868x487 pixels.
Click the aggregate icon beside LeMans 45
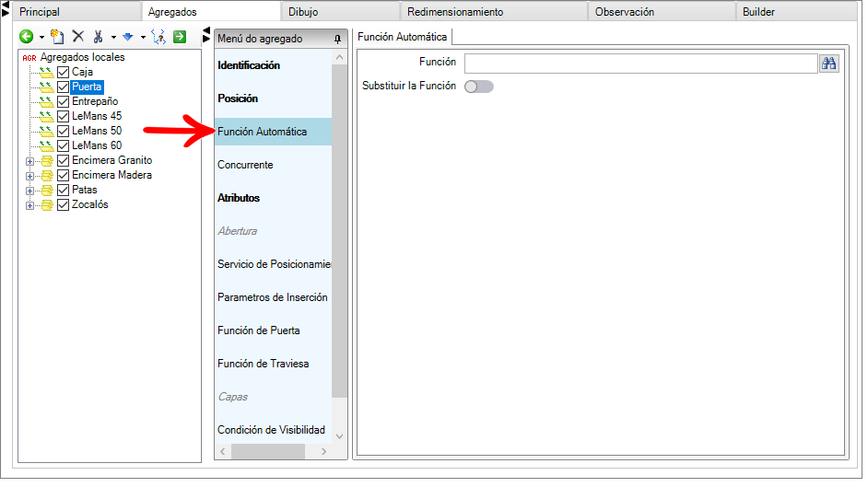[46, 117]
